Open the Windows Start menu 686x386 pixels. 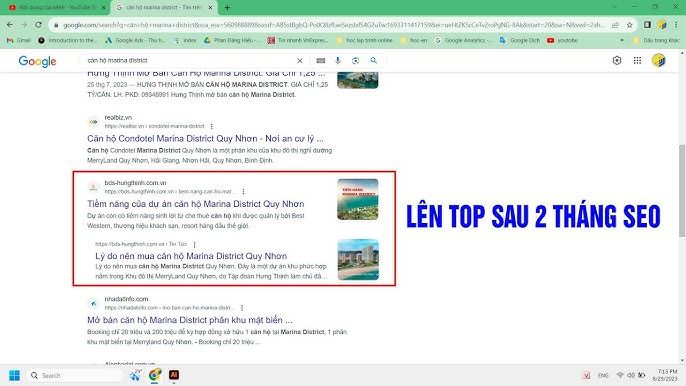pos(14,375)
